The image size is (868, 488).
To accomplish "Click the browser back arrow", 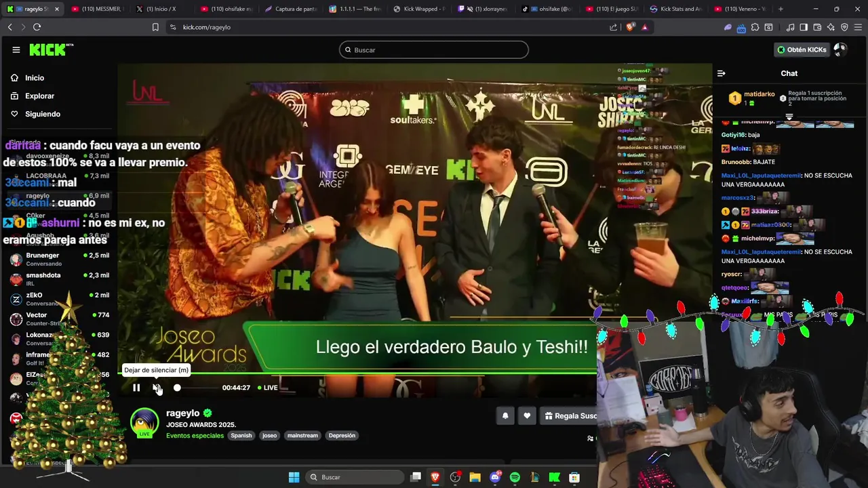I will [9, 27].
